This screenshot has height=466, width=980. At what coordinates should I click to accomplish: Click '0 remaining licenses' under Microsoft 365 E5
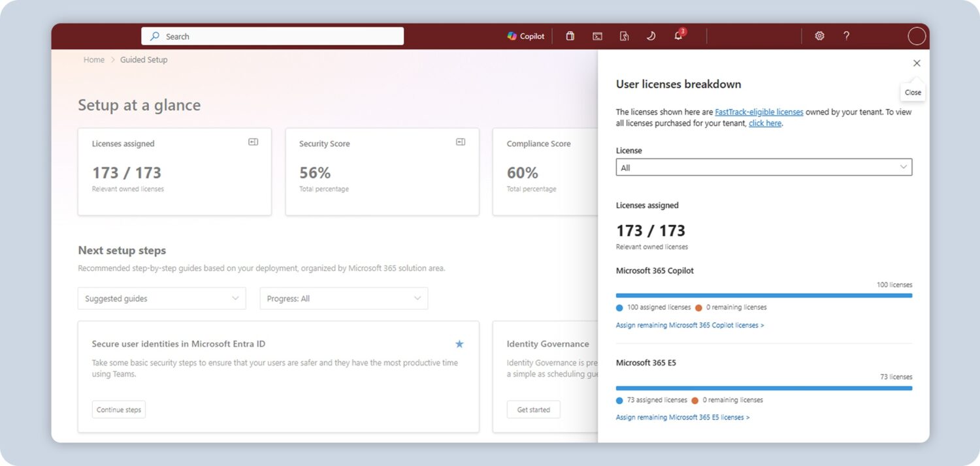coord(727,400)
